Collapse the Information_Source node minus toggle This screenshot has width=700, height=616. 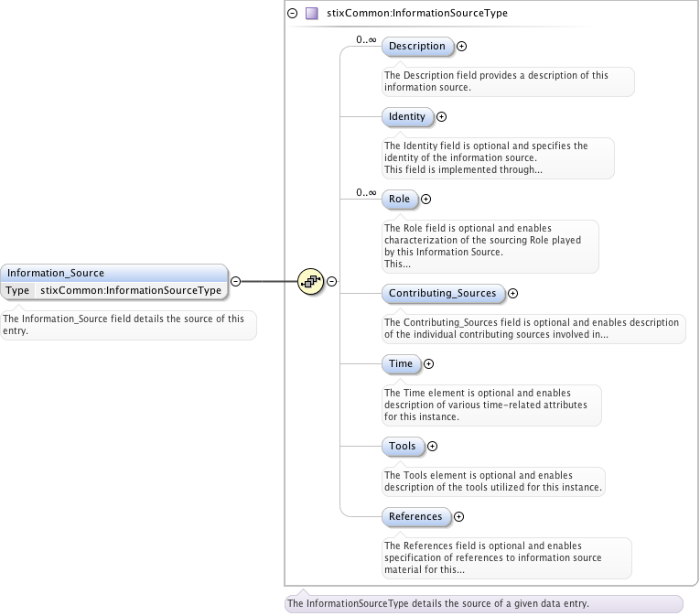235,282
